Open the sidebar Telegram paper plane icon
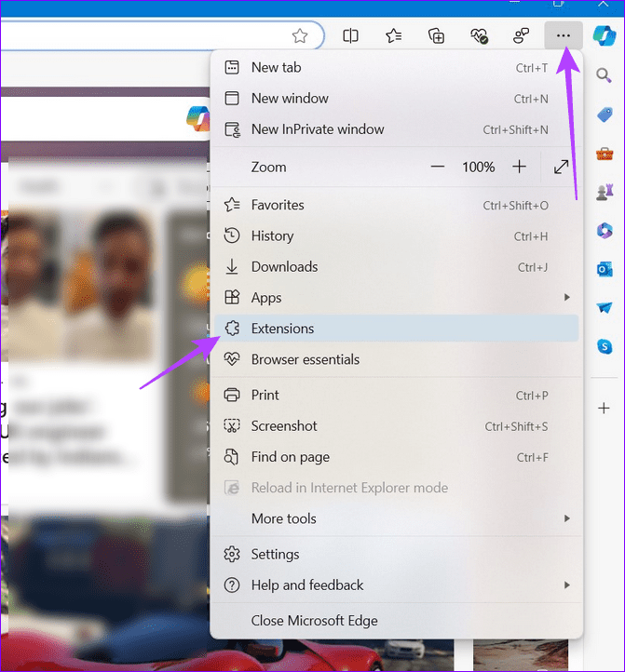The height and width of the screenshot is (672, 625). pos(605,308)
